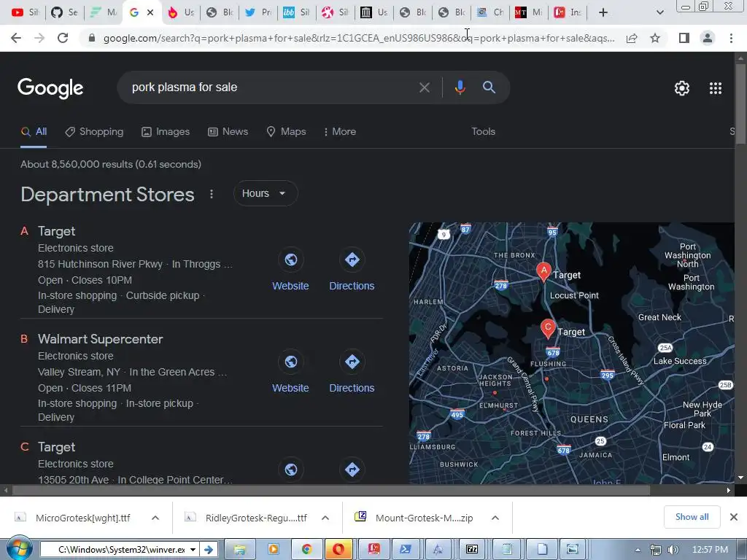The width and height of the screenshot is (747, 560).
Task: Bookmark this page with the star icon
Action: pyautogui.click(x=655, y=38)
